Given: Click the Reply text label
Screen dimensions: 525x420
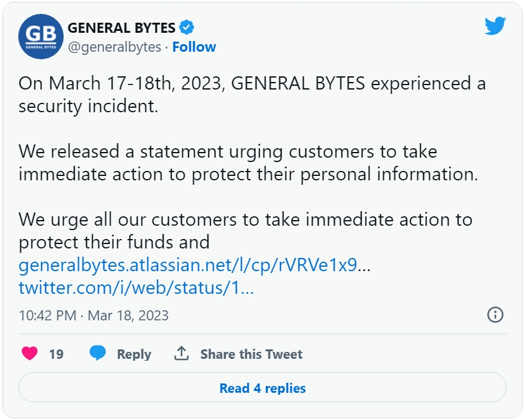Looking at the screenshot, I should 134,354.
